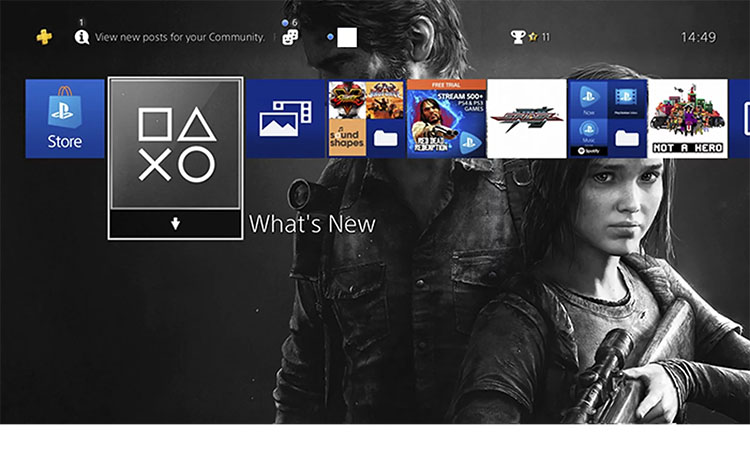Image resolution: width=750 pixels, height=463 pixels.
Task: Open the Capture Gallery tile
Action: click(286, 119)
